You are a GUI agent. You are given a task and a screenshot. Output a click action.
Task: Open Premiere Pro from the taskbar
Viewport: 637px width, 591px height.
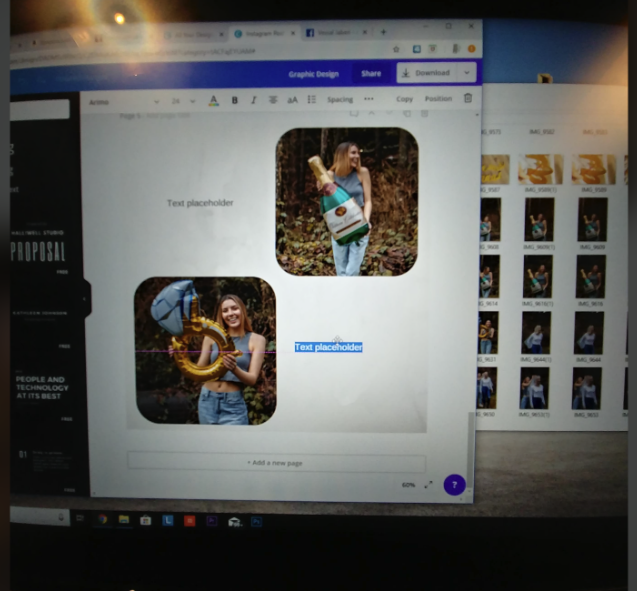coord(211,521)
